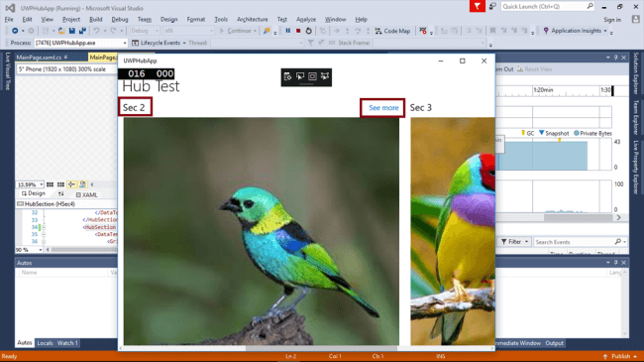Enable selection in the app's debug toolbar

(300, 76)
